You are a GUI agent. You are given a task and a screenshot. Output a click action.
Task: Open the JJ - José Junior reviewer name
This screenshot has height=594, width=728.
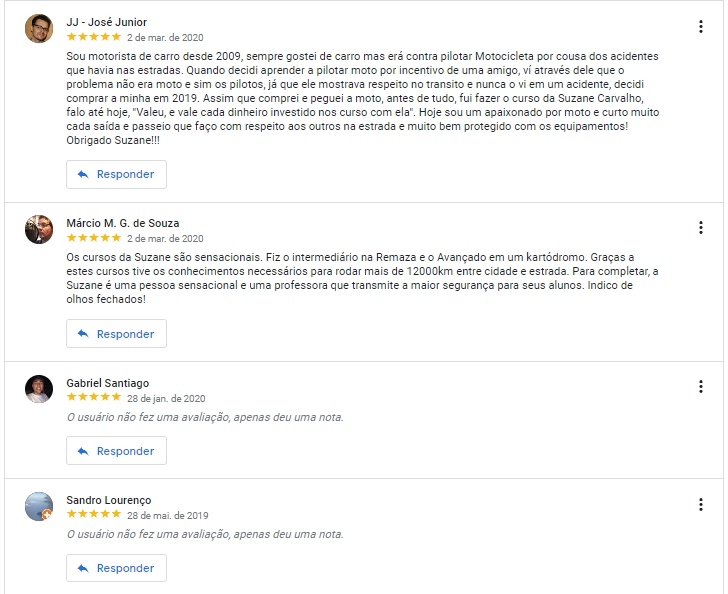tap(107, 22)
